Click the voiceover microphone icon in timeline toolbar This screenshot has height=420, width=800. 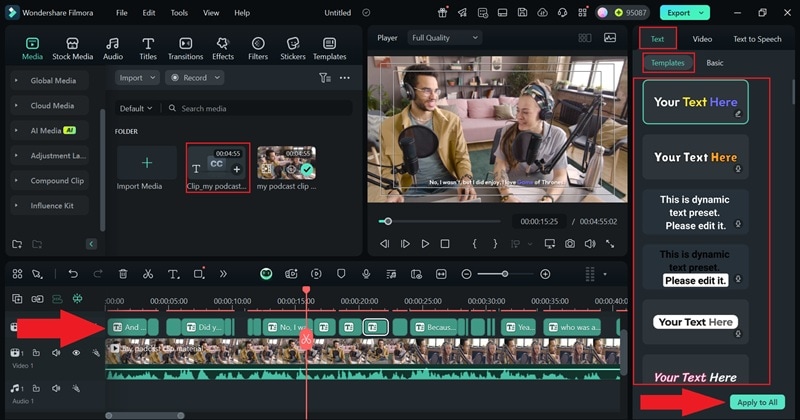pyautogui.click(x=366, y=274)
